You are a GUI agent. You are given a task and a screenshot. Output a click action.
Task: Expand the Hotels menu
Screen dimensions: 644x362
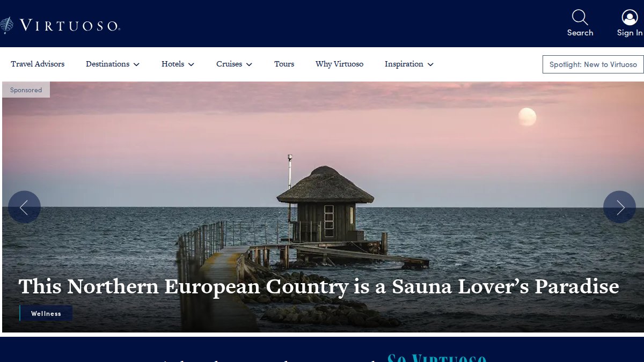coord(178,64)
